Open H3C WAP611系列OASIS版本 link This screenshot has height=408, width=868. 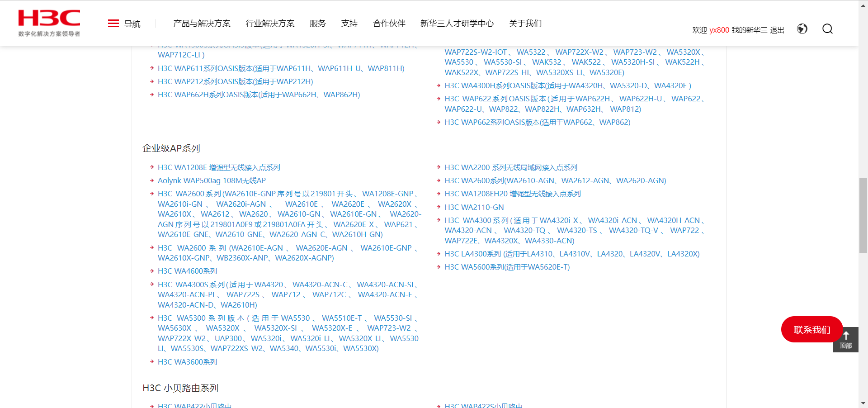click(281, 68)
